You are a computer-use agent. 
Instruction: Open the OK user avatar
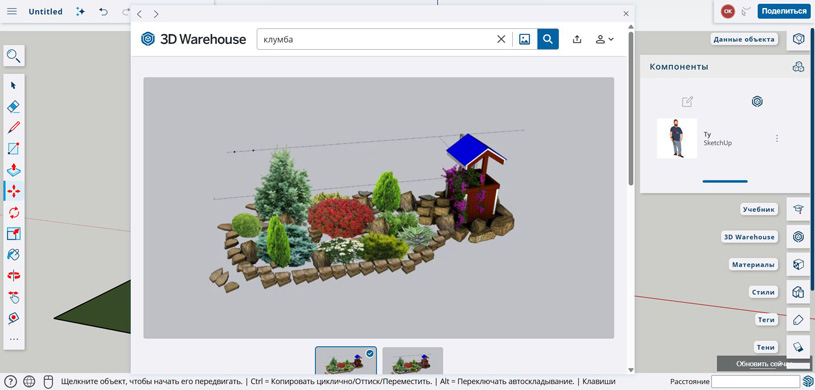(x=728, y=11)
